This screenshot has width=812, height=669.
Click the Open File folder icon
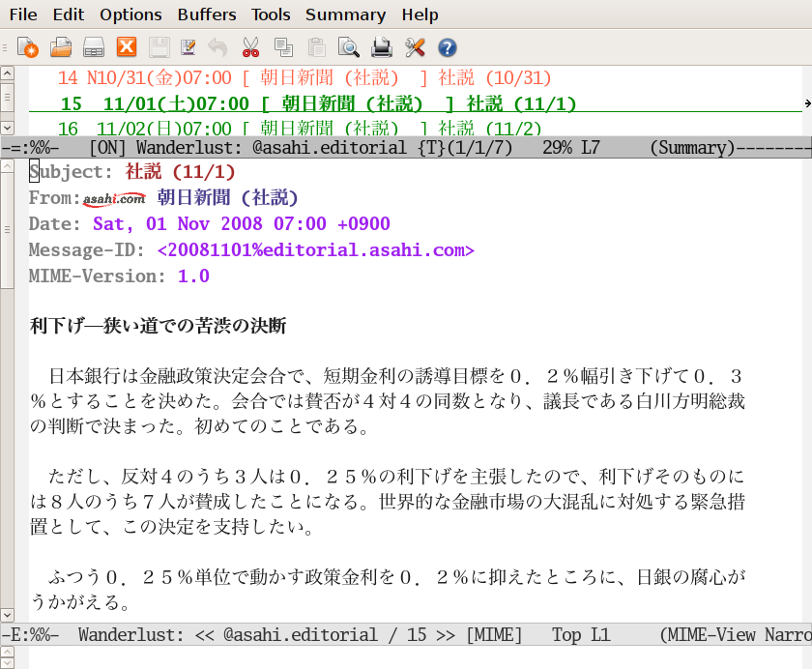point(61,47)
